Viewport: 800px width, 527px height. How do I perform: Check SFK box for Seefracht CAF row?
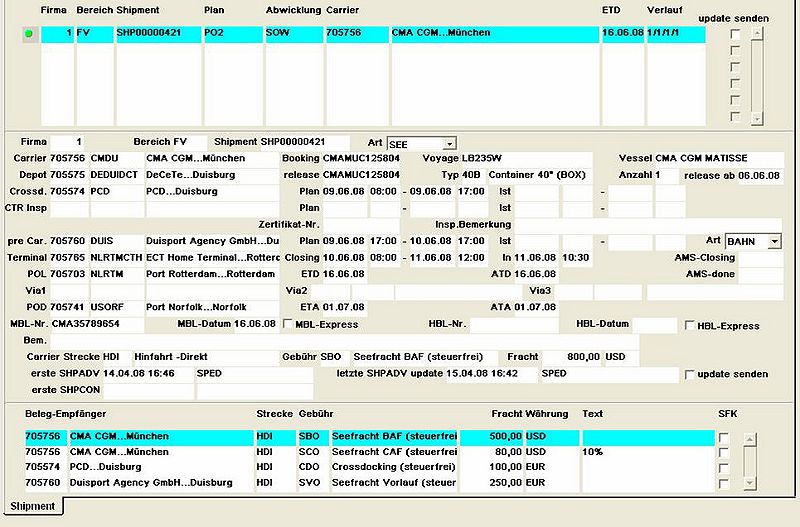pos(723,453)
